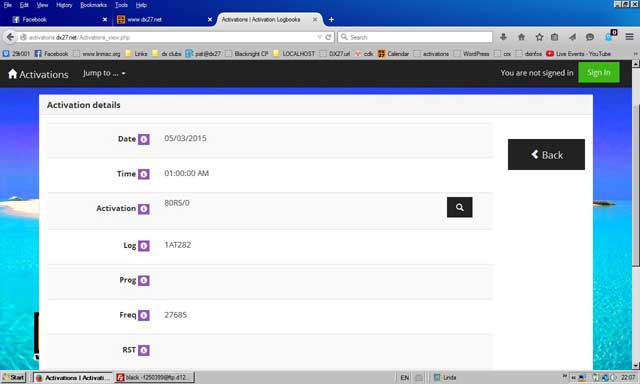Viewport: 640px width, 384px height.
Task: Click the browser Home icon
Action: pos(521,37)
